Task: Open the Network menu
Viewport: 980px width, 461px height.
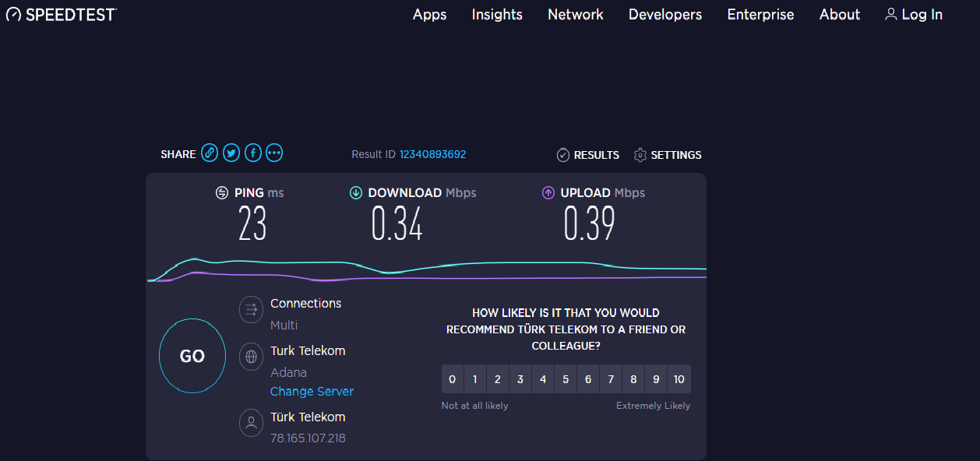Action: (x=576, y=15)
